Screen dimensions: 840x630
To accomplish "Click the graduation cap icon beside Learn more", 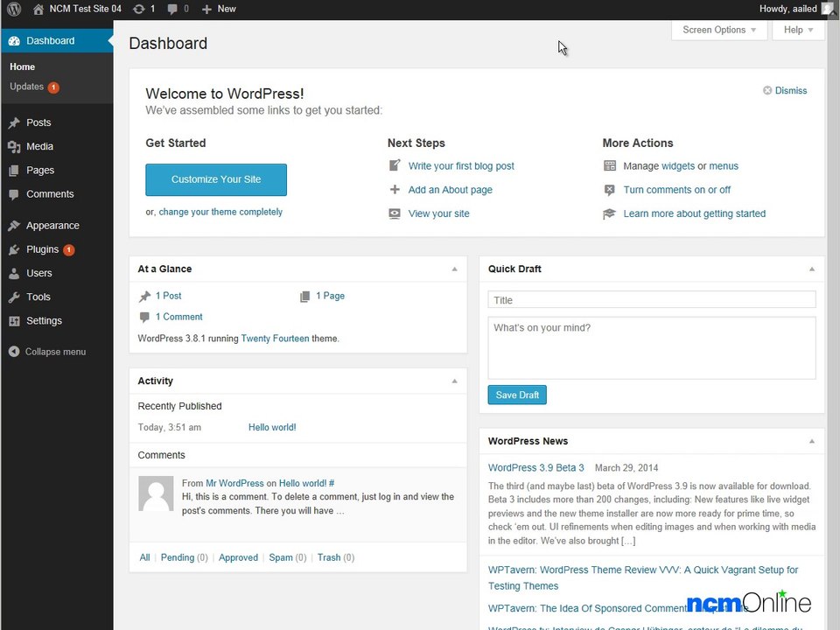I will point(610,213).
